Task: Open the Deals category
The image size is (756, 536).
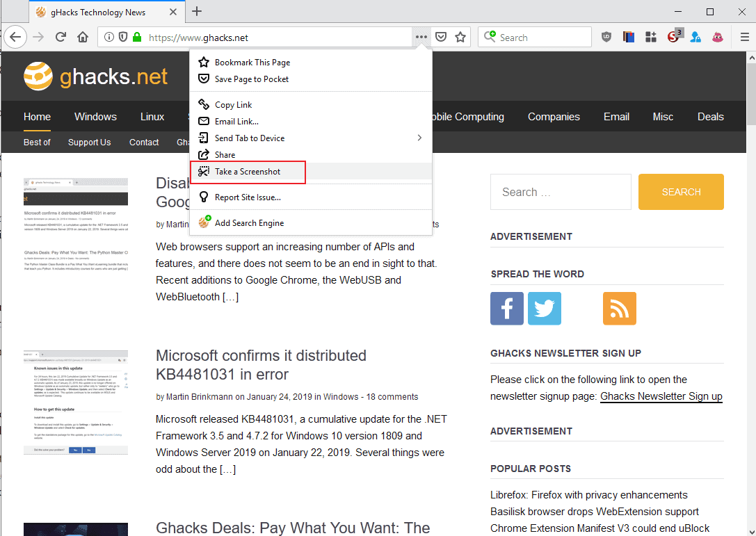Action: (x=710, y=117)
